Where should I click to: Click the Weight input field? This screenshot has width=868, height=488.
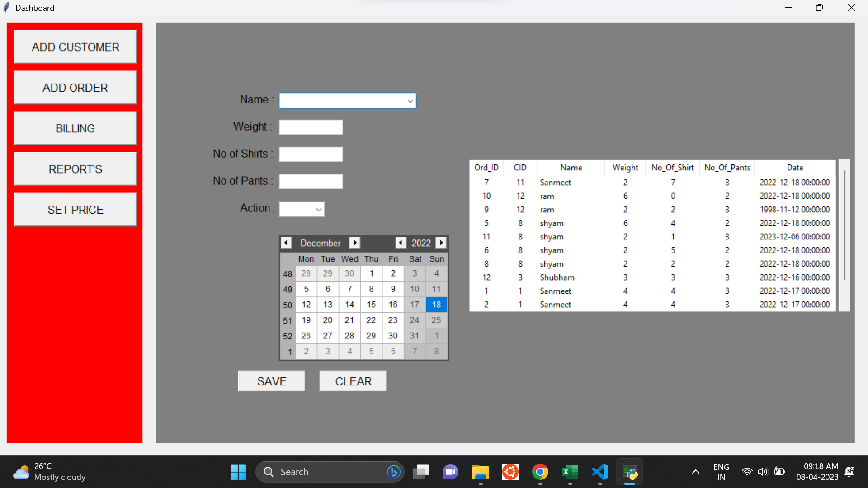[311, 127]
